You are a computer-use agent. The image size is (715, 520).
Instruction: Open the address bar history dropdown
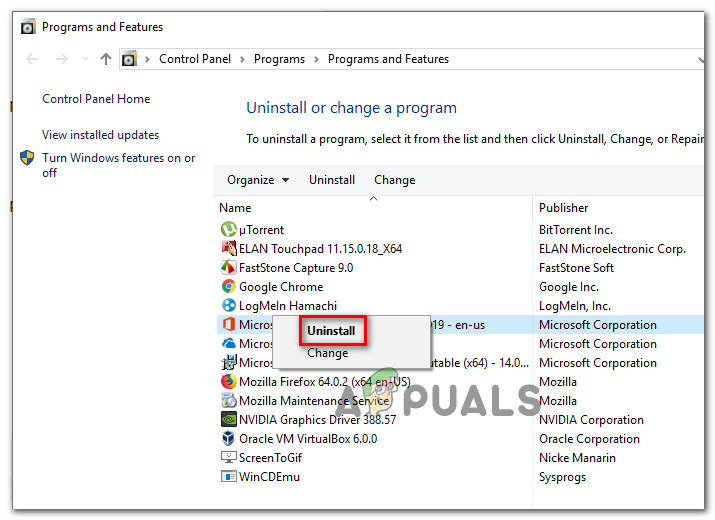[700, 59]
